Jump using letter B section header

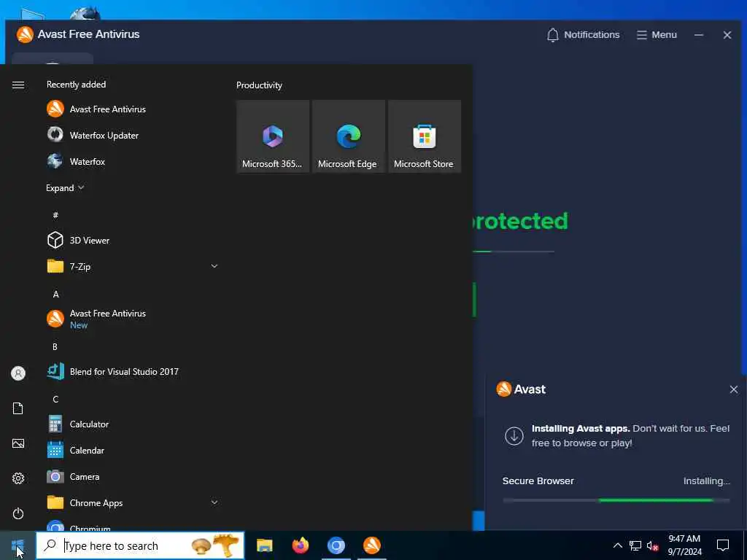(x=55, y=346)
